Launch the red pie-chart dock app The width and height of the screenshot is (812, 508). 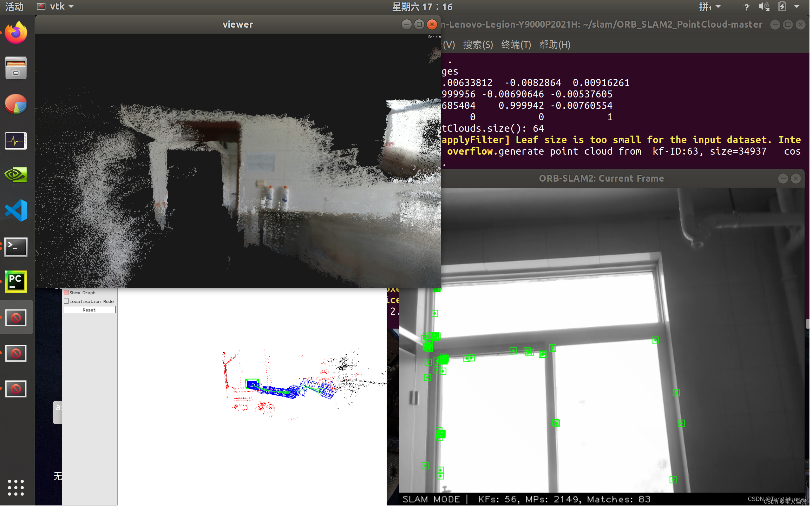click(x=16, y=104)
